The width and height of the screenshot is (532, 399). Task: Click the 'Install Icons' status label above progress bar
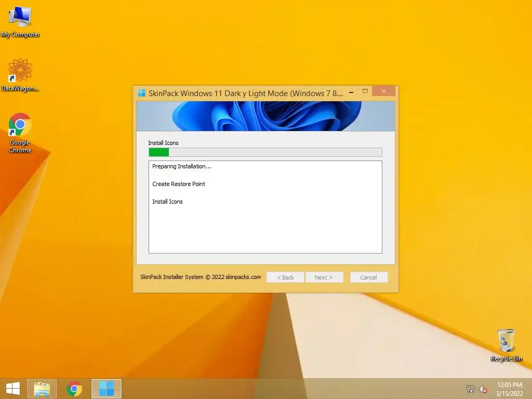click(163, 143)
